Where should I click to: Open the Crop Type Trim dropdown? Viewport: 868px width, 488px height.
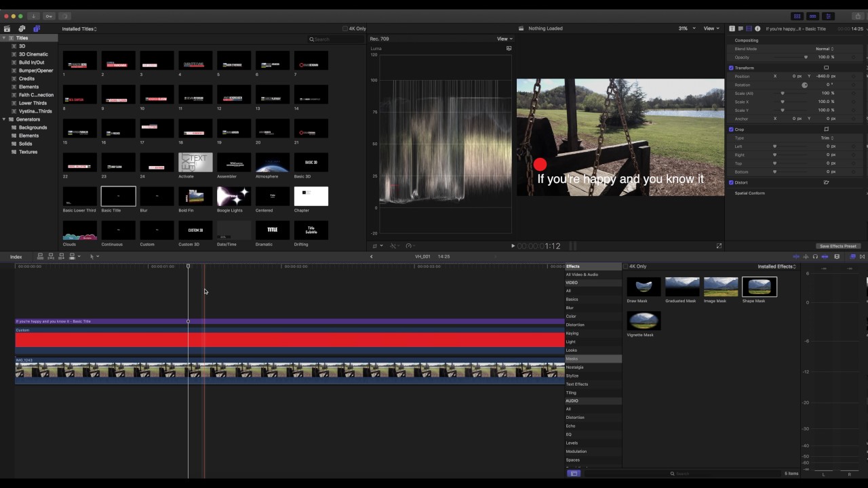pos(827,138)
